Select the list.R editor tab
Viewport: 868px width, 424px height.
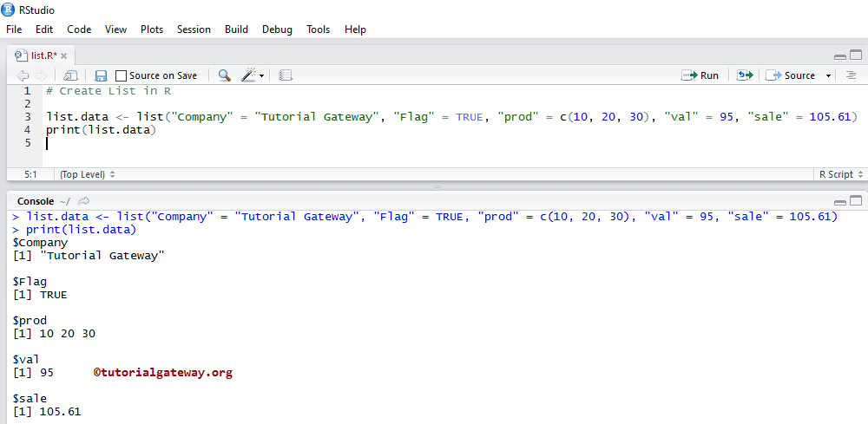[41, 55]
